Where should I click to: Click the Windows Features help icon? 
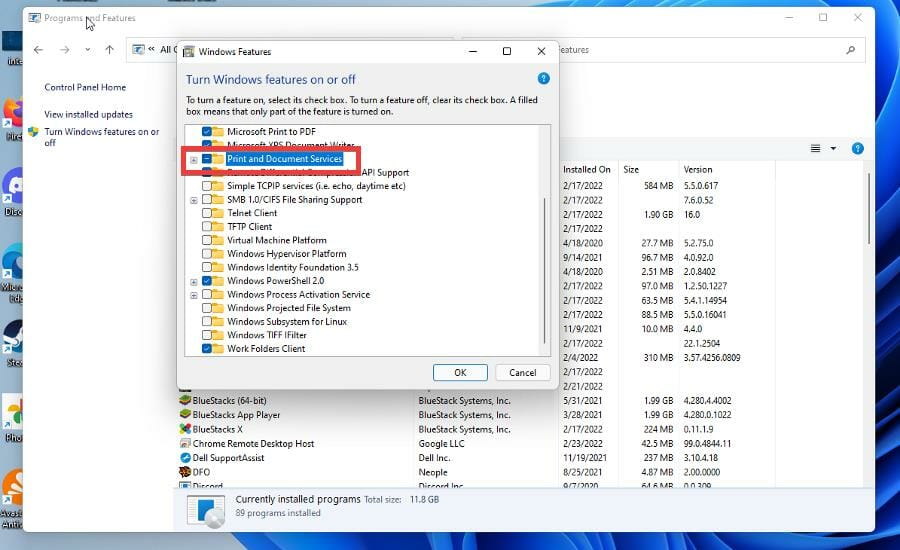(543, 79)
